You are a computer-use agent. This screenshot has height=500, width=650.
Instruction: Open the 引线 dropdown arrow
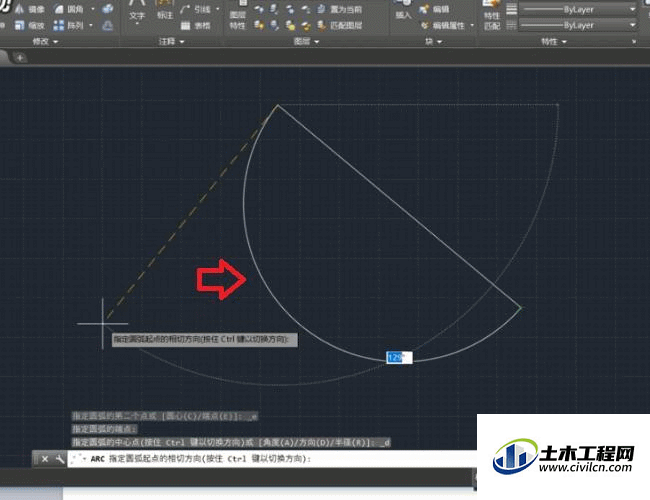coord(218,9)
